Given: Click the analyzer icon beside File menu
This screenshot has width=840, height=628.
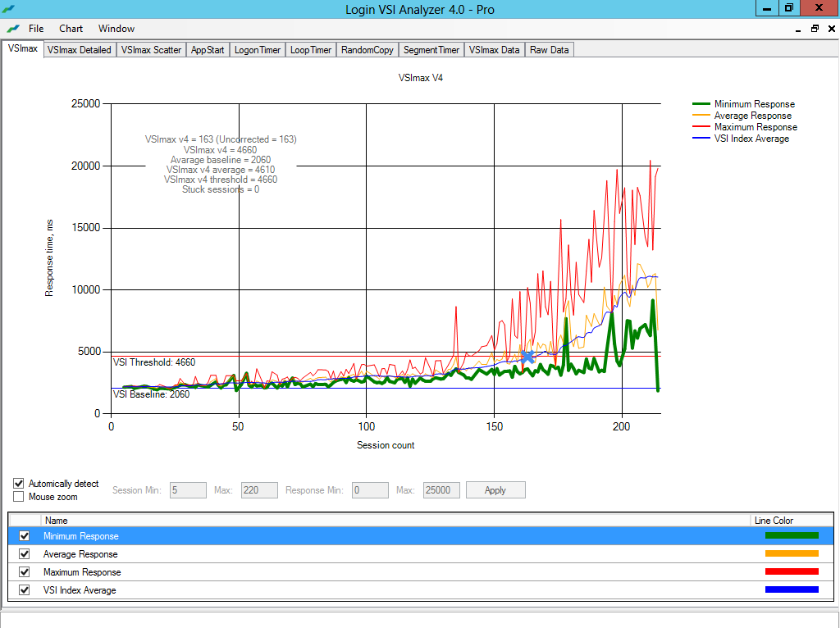Looking at the screenshot, I should (x=13, y=29).
